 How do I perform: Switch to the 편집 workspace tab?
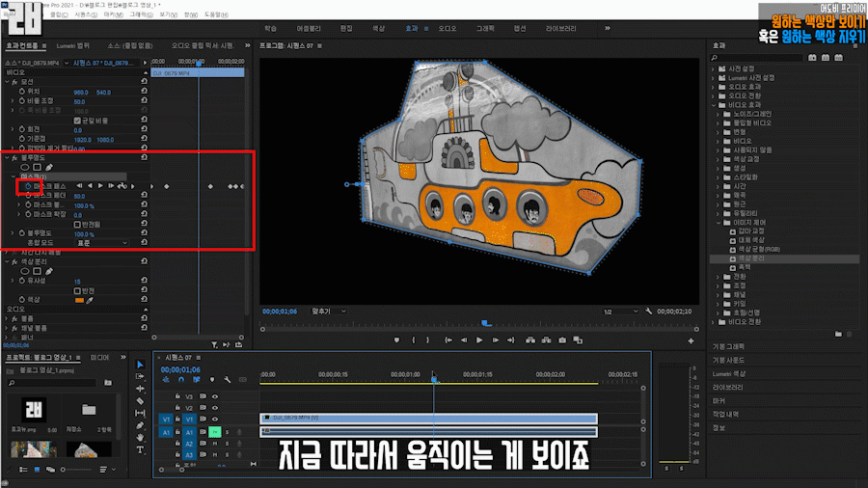click(346, 28)
